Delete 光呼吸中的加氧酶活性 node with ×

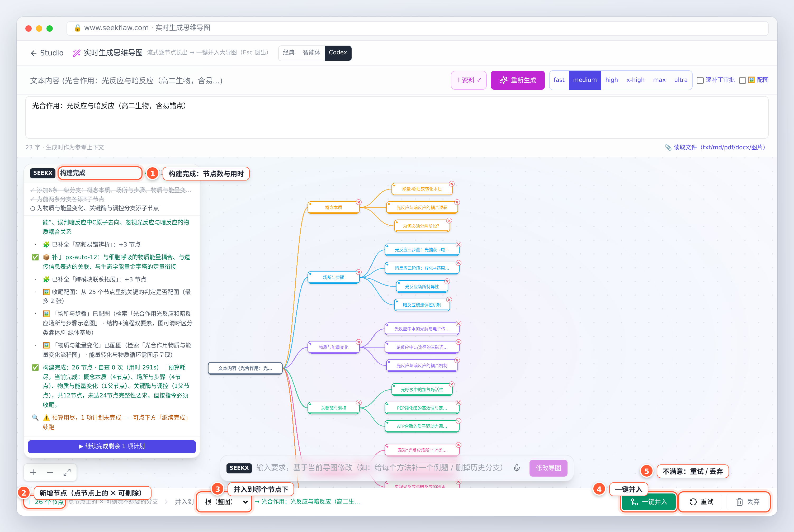tap(452, 384)
